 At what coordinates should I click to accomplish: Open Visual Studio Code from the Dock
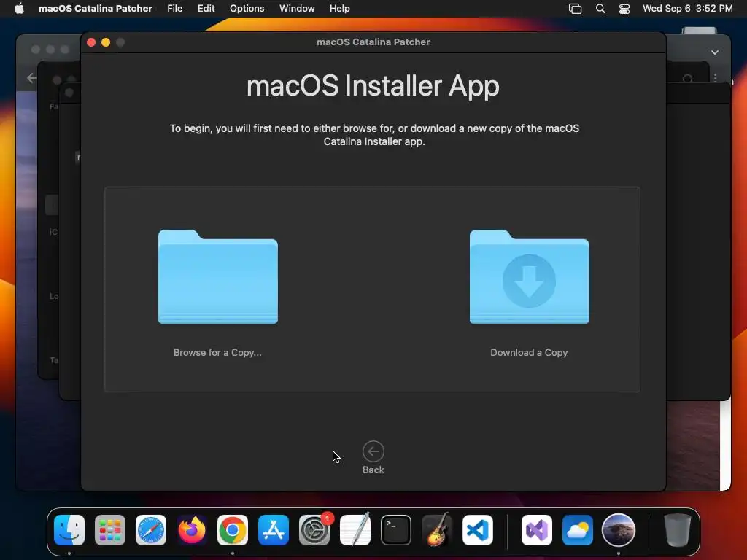point(478,530)
